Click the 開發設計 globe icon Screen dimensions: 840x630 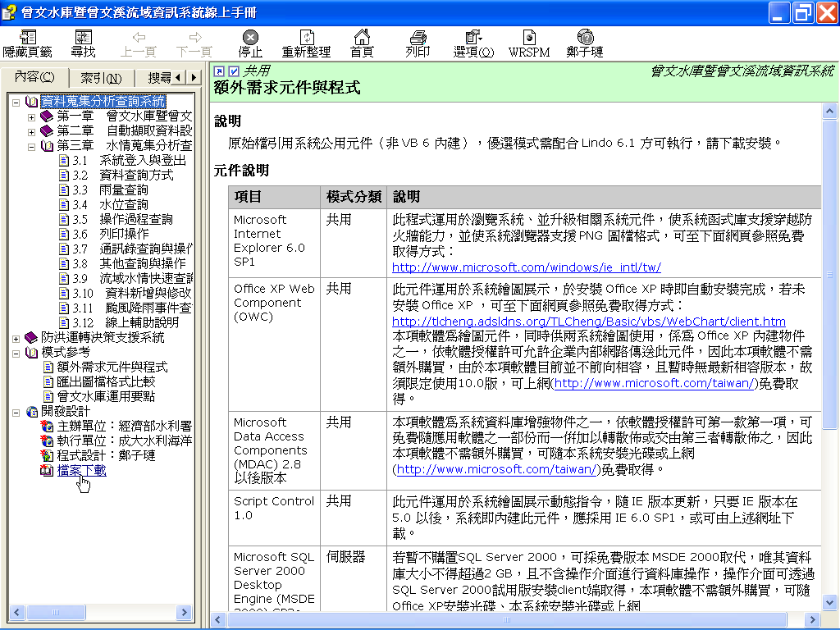pyautogui.click(x=32, y=412)
